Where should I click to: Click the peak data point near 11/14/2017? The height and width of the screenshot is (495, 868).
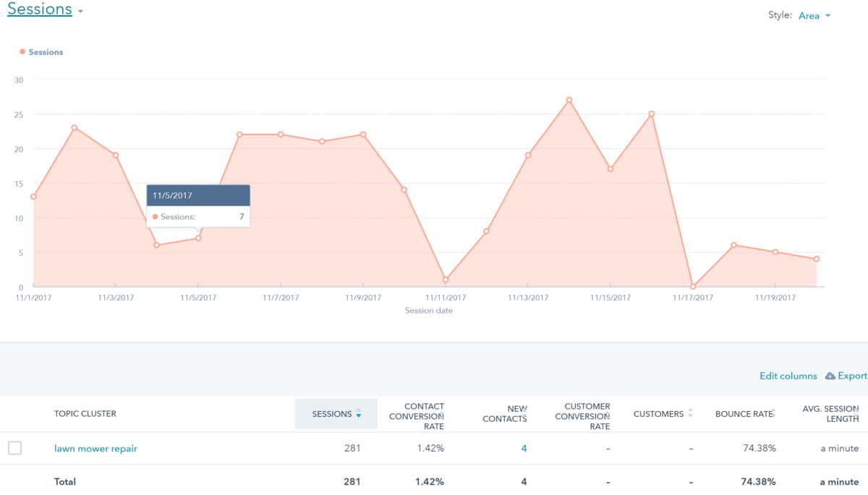click(x=569, y=98)
